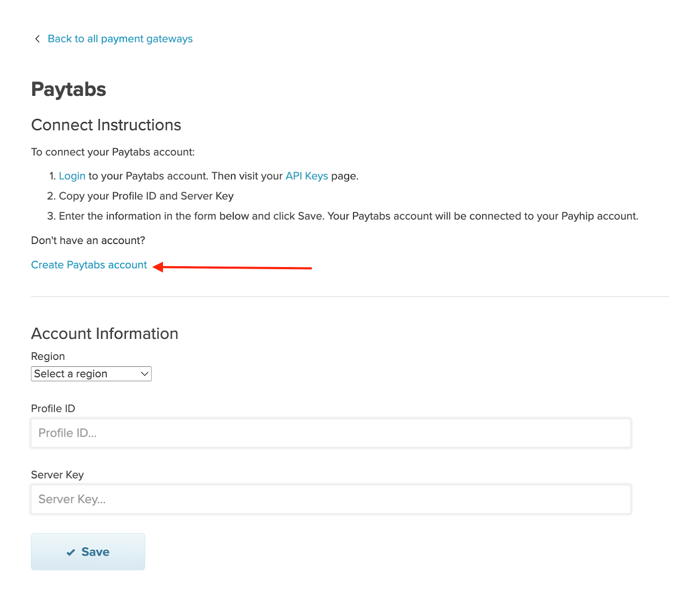This screenshot has width=700, height=616.
Task: Click the red arrow annotation
Action: point(232,267)
